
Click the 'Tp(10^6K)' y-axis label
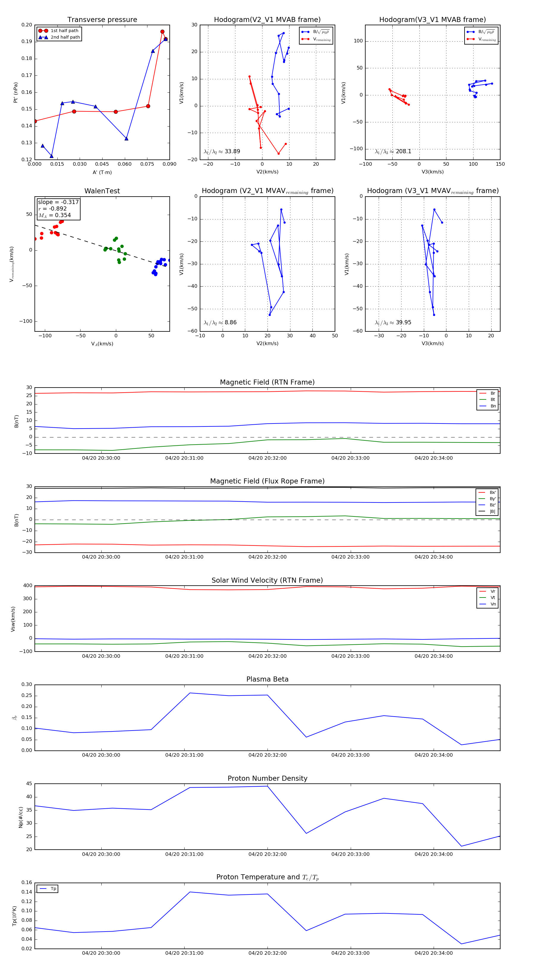tap(15, 916)
